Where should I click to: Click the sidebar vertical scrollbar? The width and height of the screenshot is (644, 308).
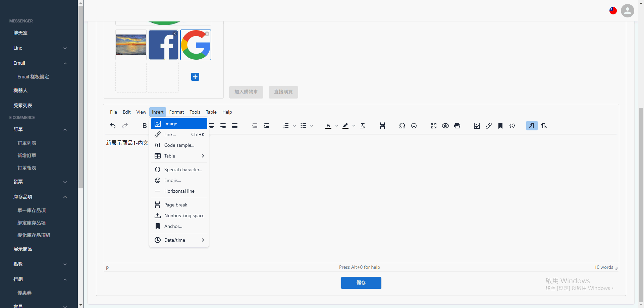tap(80, 97)
